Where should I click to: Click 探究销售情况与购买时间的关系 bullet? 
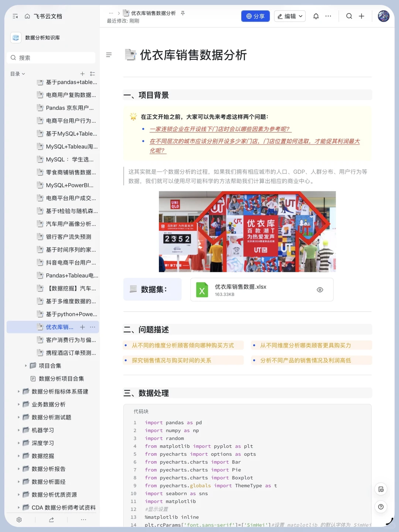(171, 360)
